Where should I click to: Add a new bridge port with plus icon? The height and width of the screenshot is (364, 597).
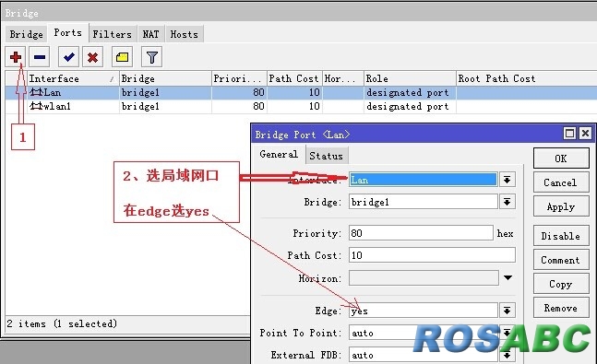pos(16,57)
